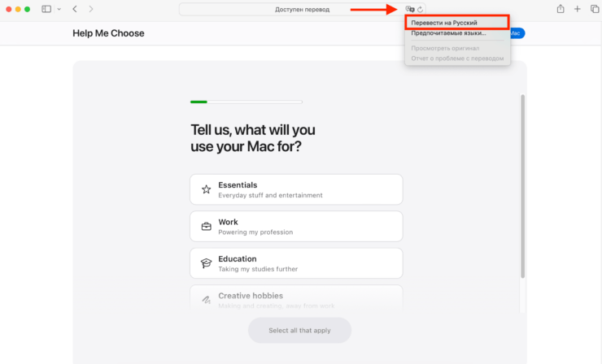Expand the sidebar dropdown chevron

pos(59,9)
